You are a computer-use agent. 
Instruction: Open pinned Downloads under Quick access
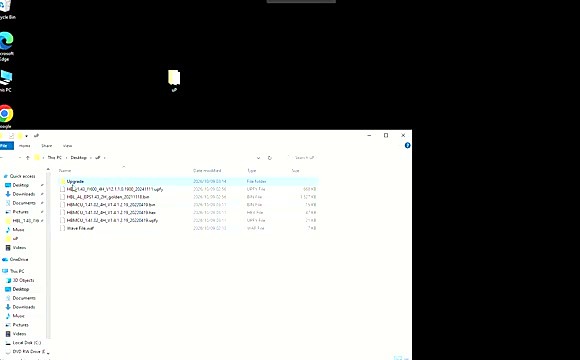click(24, 194)
